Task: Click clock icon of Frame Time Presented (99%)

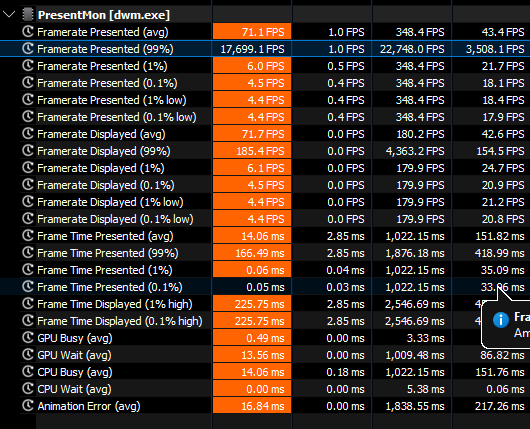Action: (x=28, y=253)
